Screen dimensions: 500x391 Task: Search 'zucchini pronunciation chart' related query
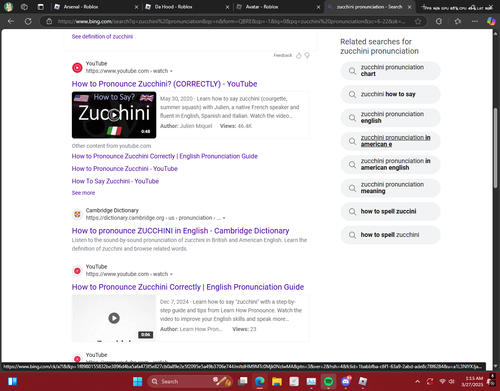pos(390,71)
